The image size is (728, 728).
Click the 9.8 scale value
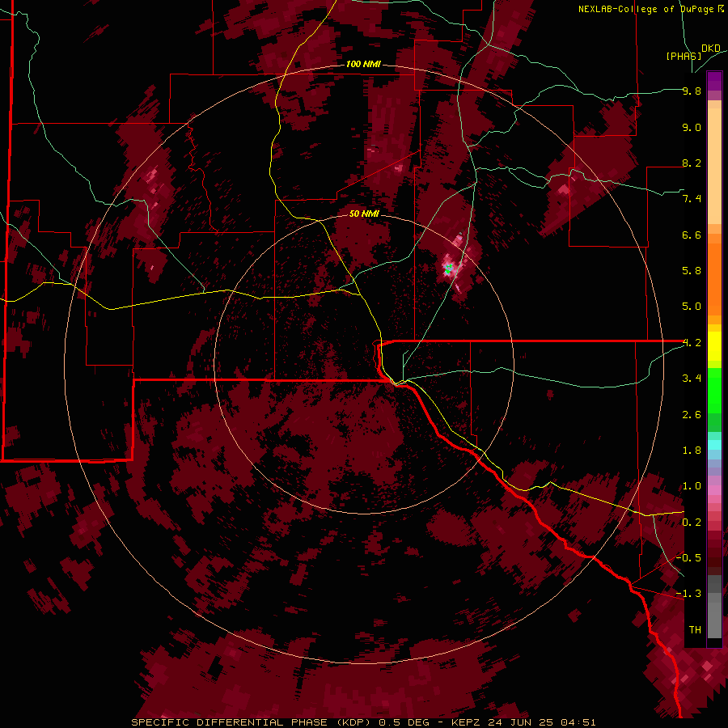[692, 91]
